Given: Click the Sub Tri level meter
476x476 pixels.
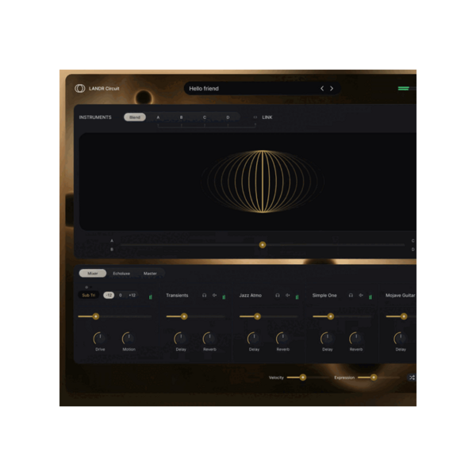Looking at the screenshot, I should click(151, 297).
